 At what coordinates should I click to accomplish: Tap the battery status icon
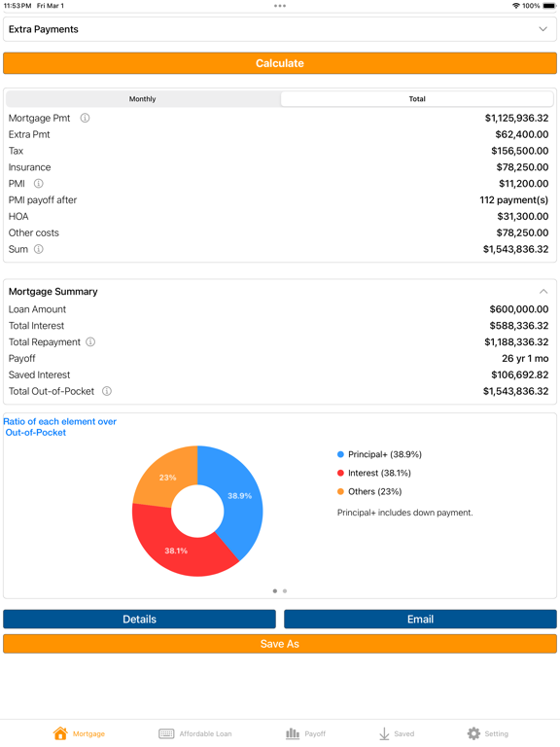click(x=549, y=6)
